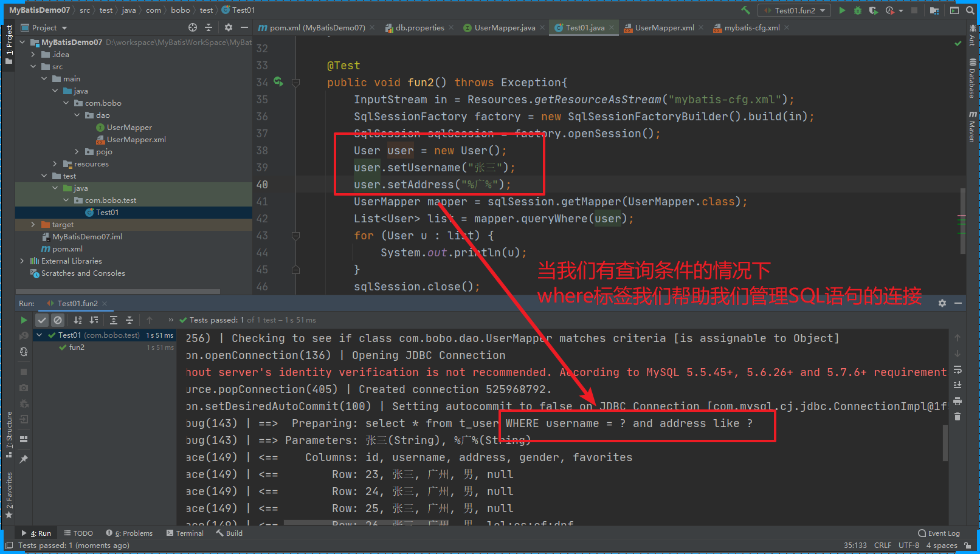The image size is (980, 554).
Task: Select fun2 in test results tree
Action: (x=77, y=347)
